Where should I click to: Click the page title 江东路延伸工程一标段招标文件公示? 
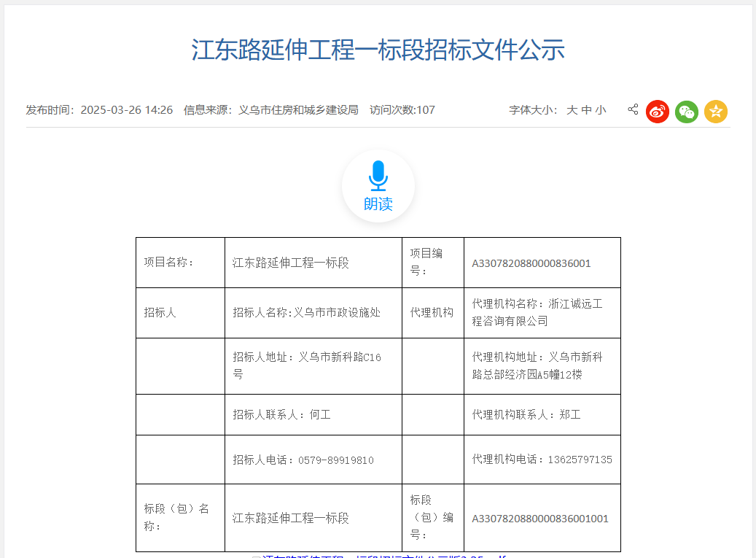(x=378, y=50)
